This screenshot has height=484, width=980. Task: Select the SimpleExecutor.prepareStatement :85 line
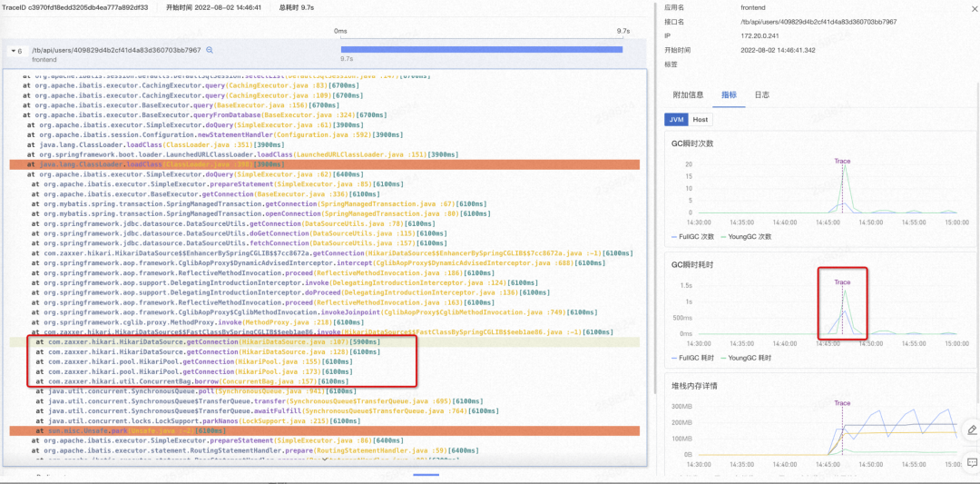216,183
